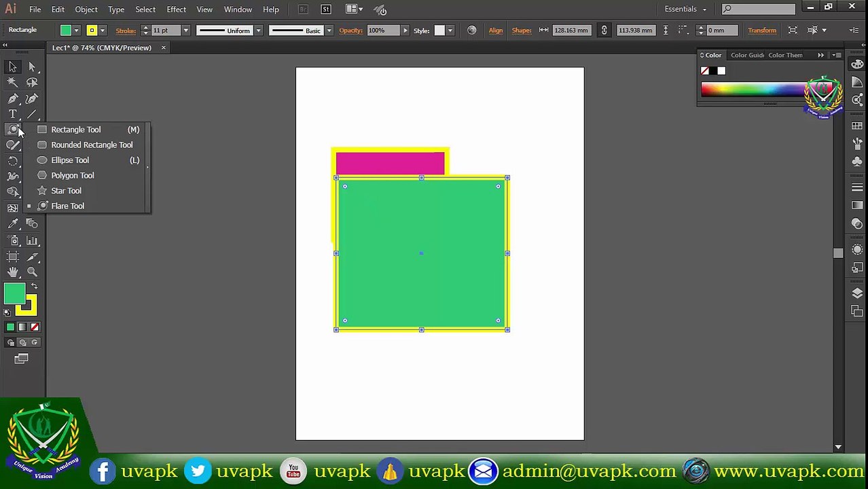
Task: Open the File menu
Action: (x=35, y=10)
